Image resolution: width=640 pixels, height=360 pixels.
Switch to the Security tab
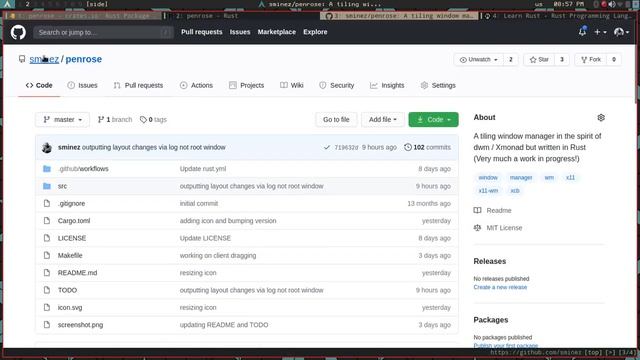click(337, 85)
